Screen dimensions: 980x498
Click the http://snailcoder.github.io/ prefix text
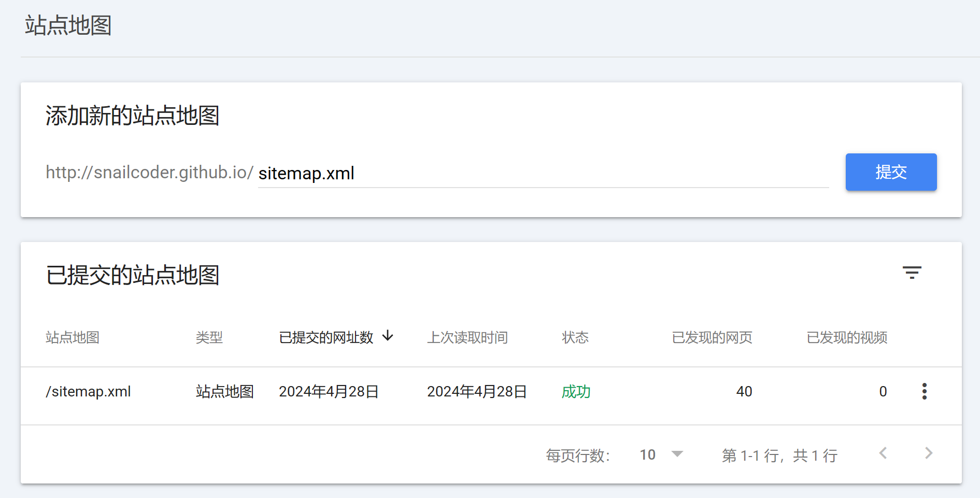click(149, 172)
